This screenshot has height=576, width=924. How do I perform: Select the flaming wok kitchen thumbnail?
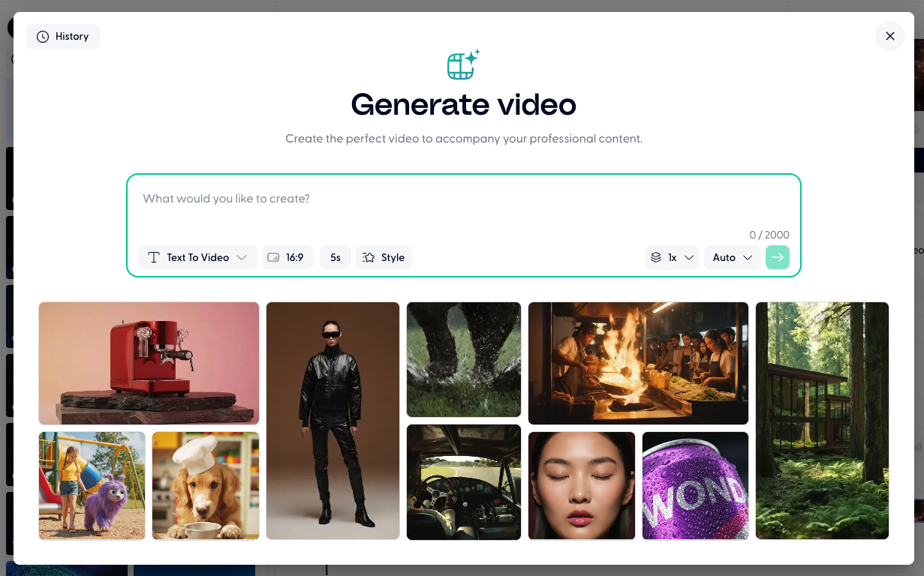tap(638, 363)
